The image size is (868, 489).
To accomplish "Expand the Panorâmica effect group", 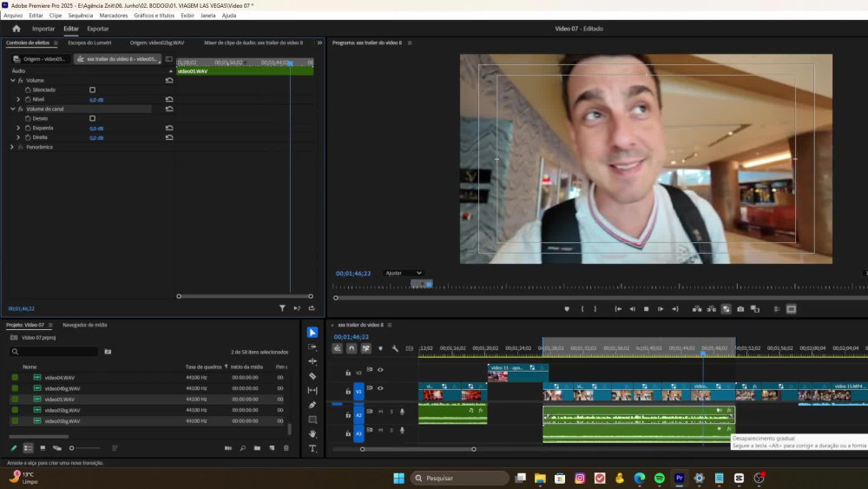I will coord(12,148).
